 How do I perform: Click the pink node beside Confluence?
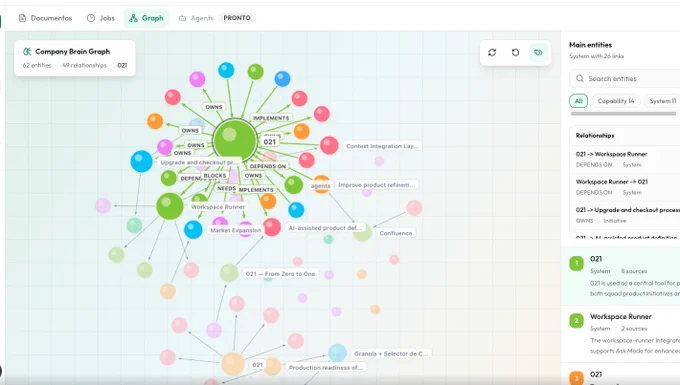[x=414, y=208]
